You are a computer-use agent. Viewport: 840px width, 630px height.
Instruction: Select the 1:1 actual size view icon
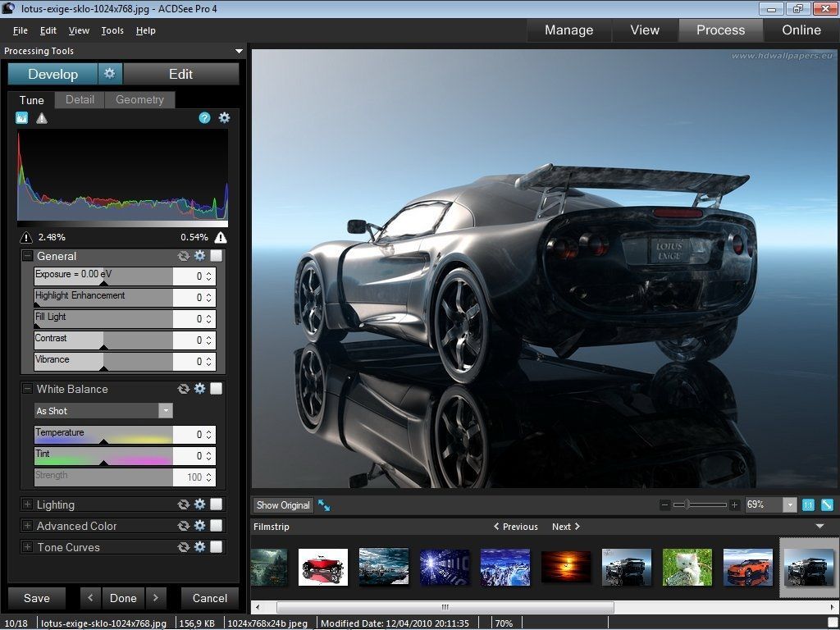click(806, 505)
